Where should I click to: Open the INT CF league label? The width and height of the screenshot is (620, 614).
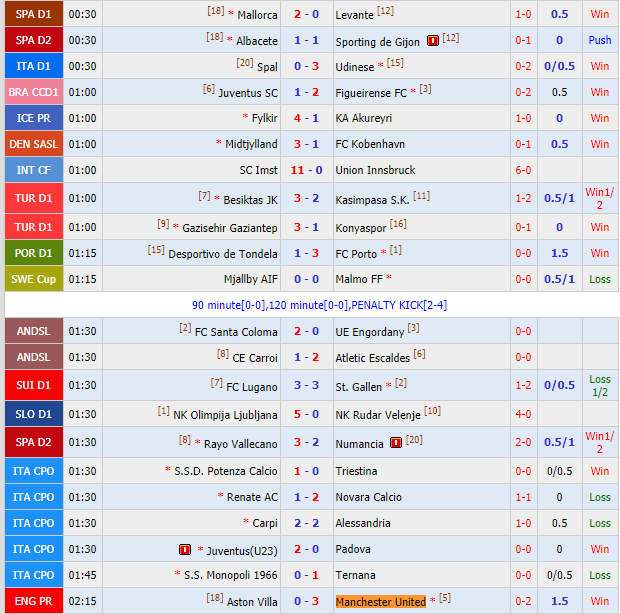click(x=34, y=170)
